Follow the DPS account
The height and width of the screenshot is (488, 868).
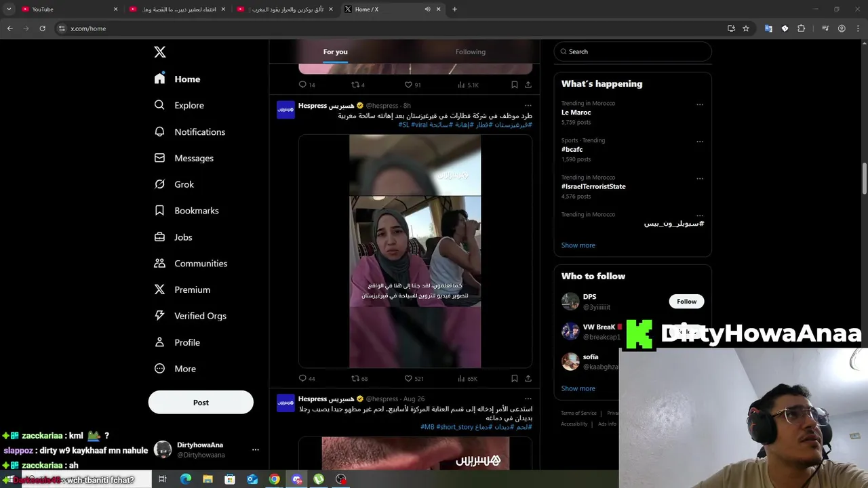pos(686,302)
